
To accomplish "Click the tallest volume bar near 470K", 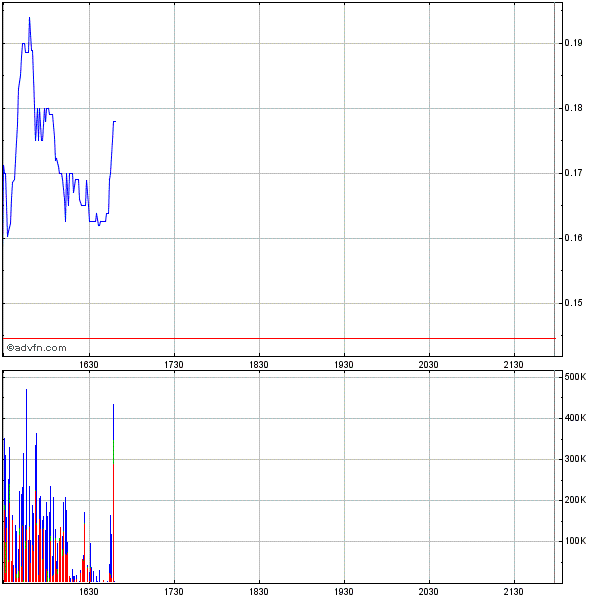I will [26, 485].
